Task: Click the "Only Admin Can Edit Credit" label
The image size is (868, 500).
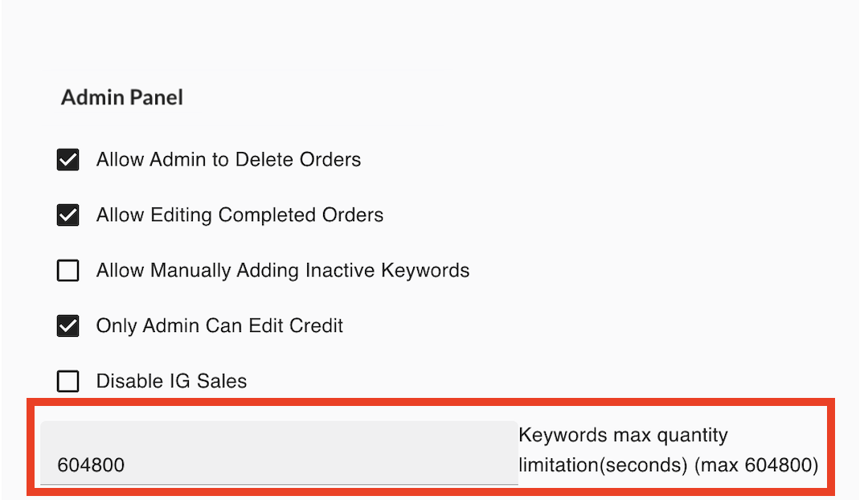Action: pos(219,326)
